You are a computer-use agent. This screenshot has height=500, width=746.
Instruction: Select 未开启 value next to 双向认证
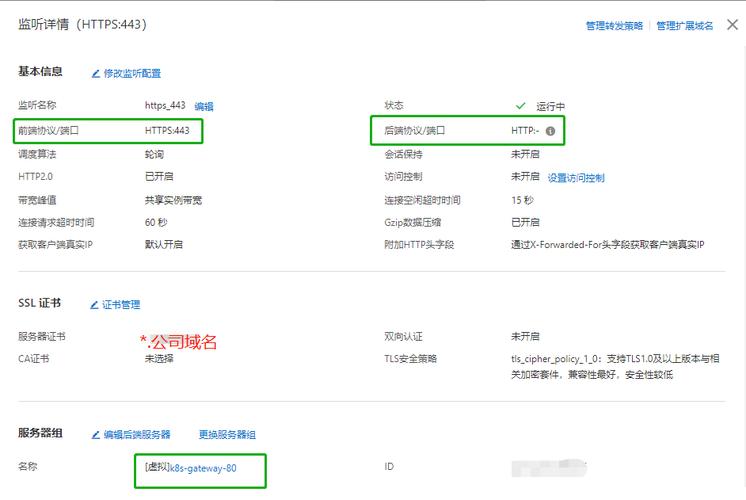tap(525, 336)
